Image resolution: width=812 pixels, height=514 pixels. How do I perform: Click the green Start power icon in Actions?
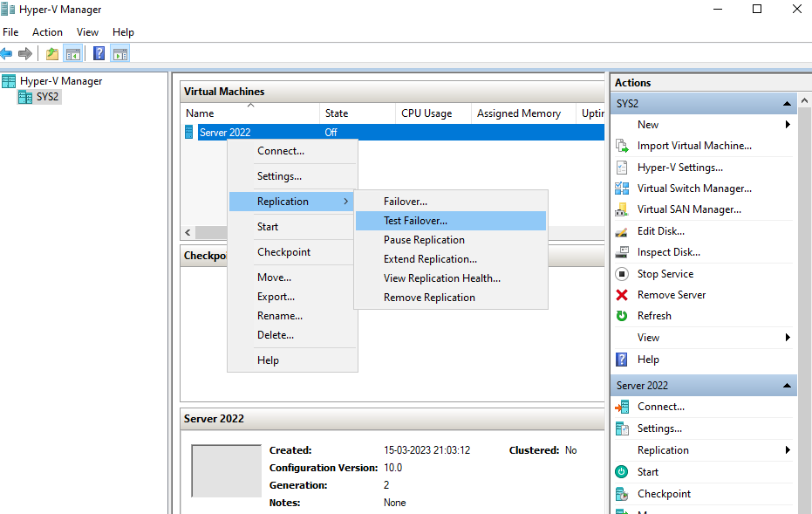point(621,471)
